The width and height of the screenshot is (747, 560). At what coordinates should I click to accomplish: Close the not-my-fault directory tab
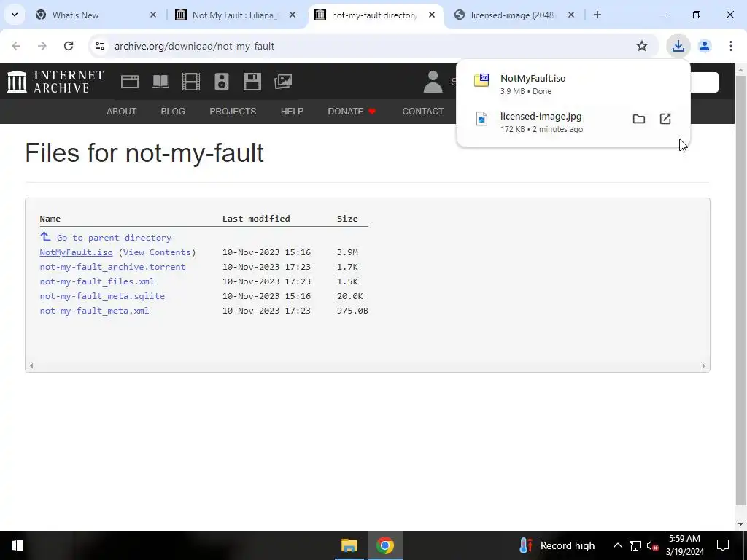[x=432, y=15]
